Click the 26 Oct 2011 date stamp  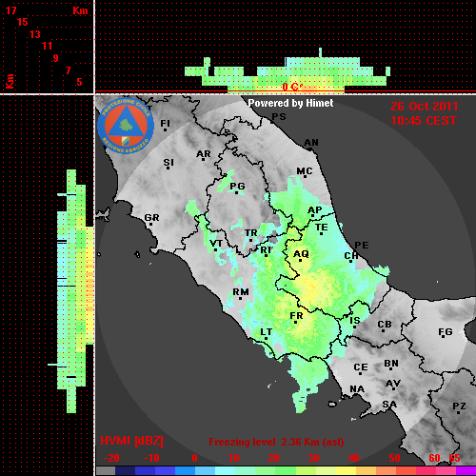(425, 107)
